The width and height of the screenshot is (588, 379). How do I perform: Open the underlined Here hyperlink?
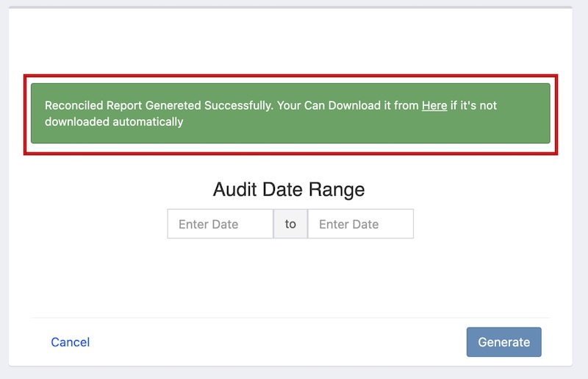pyautogui.click(x=434, y=105)
